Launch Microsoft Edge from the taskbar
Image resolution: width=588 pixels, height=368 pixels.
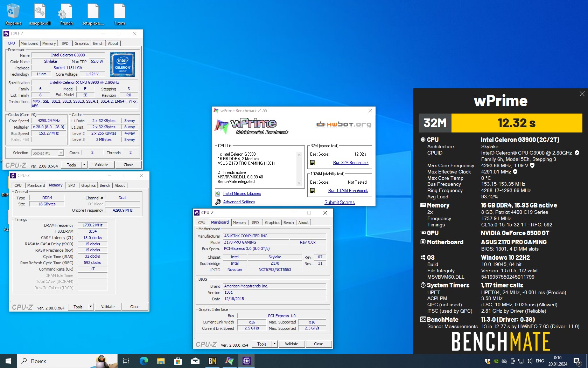tap(143, 361)
